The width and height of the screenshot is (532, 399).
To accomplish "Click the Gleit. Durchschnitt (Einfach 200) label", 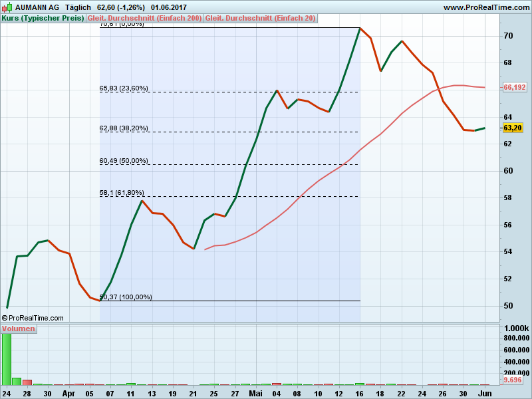I will coord(144,18).
